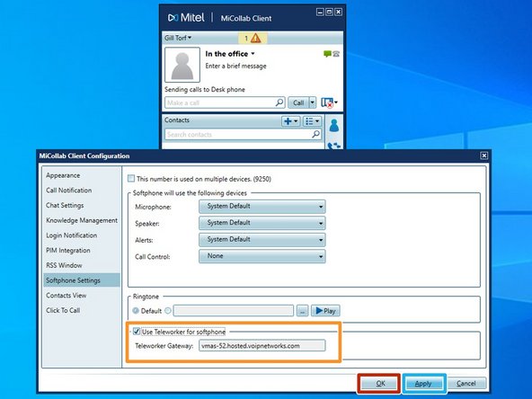This screenshot has height=399, width=532.
Task: Click the warning alert triangle icon
Action: (255, 38)
